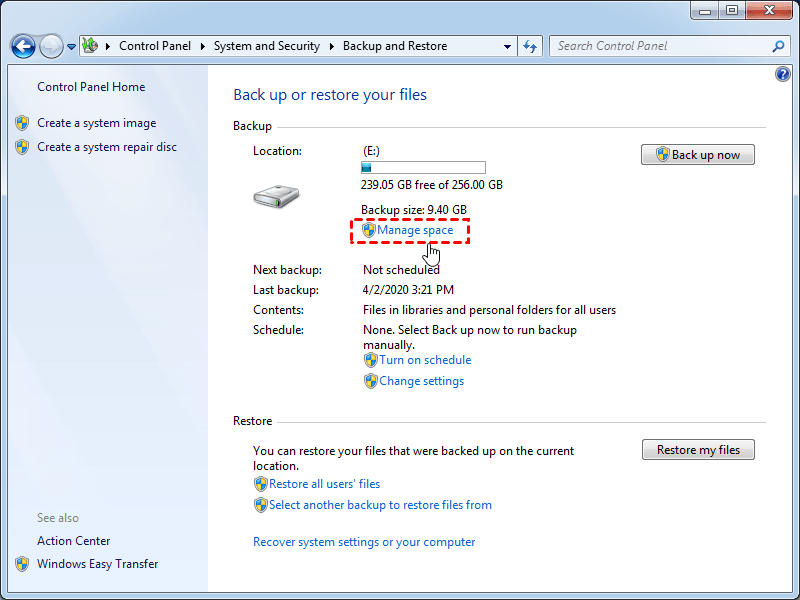Open Recover system settings or your computer
Viewport: 800px width, 600px height.
coord(364,542)
